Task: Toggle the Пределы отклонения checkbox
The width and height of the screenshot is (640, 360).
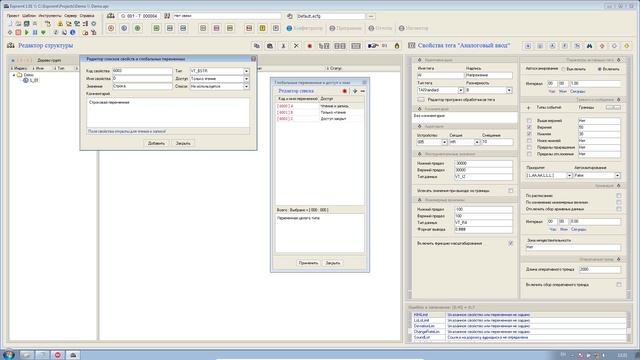Action: tap(529, 154)
